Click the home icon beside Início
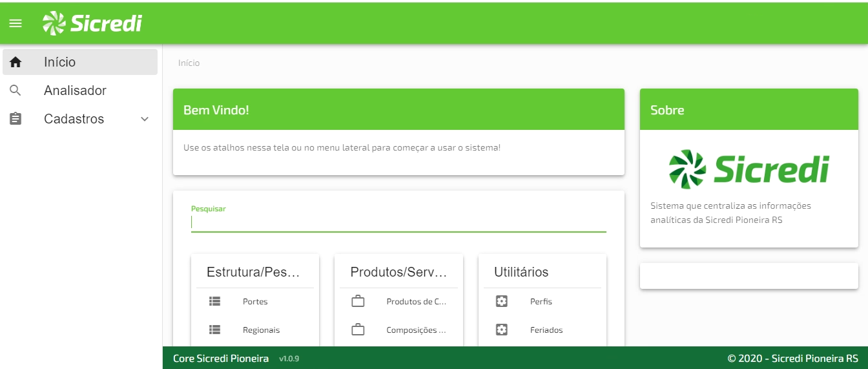 click(15, 62)
